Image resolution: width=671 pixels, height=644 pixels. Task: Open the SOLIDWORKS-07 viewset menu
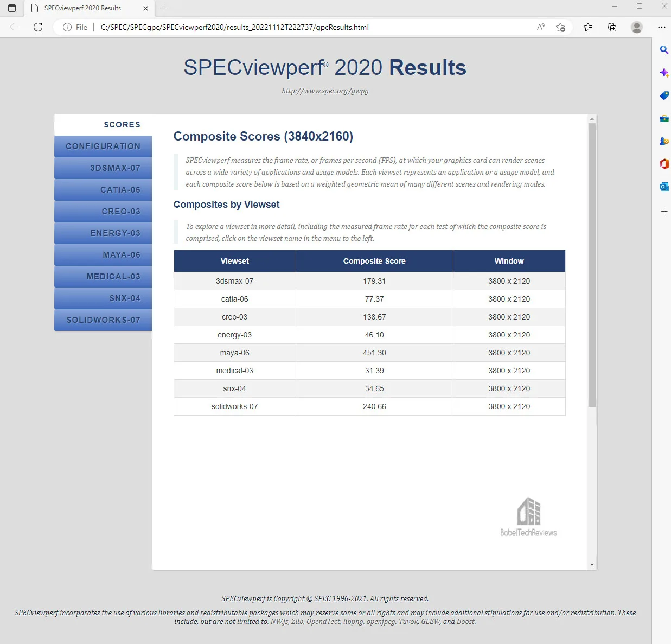[x=103, y=320]
